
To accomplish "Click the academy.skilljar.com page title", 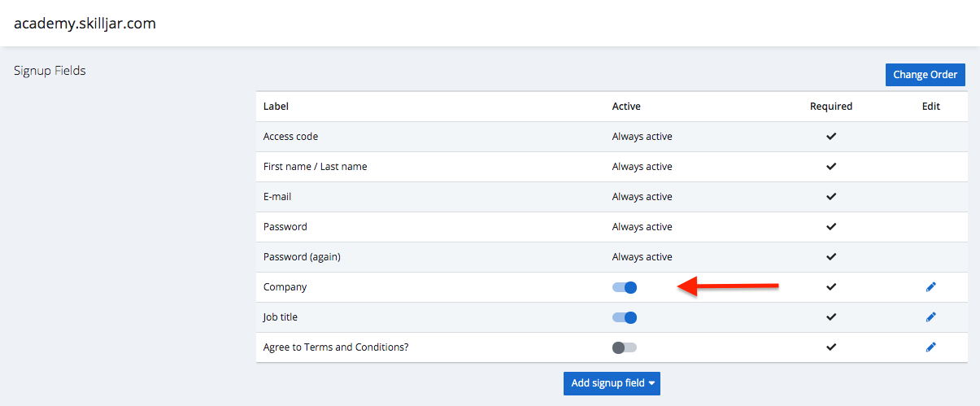I will [x=85, y=24].
